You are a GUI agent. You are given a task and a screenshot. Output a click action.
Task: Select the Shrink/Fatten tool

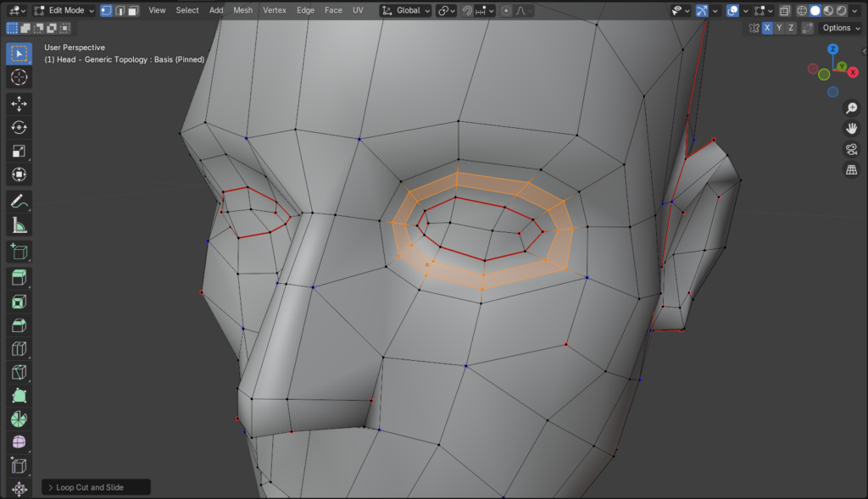point(19,489)
